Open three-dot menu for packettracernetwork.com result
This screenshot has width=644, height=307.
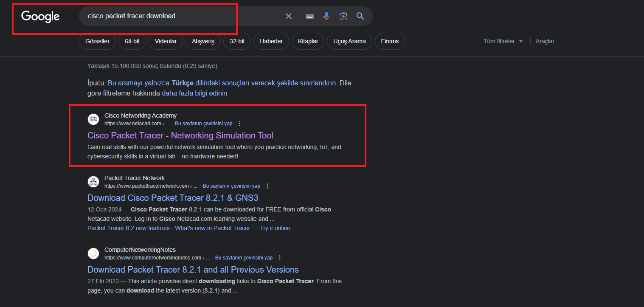tap(267, 186)
